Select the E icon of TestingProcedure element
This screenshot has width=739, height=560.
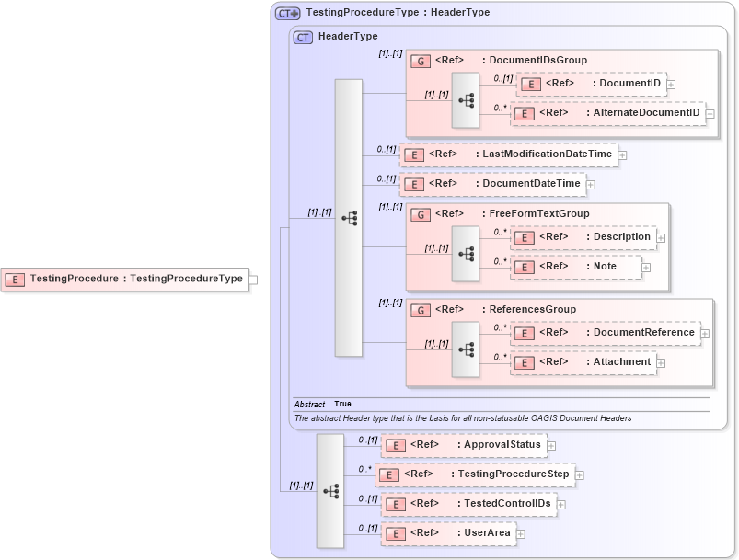pyautogui.click(x=14, y=278)
